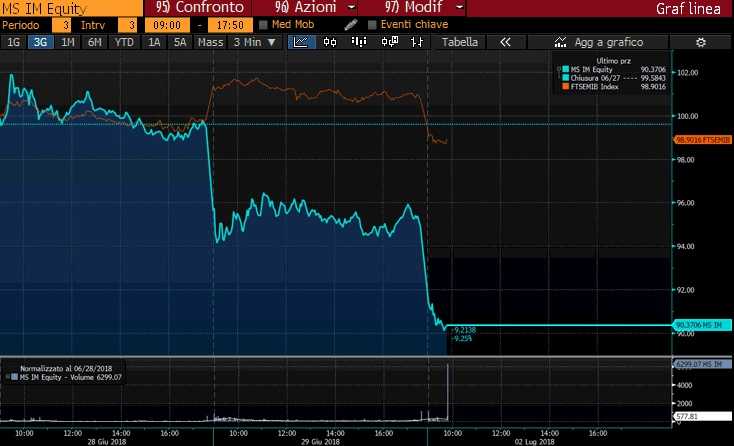Collapse the panel with double-left arrows

tap(505, 42)
